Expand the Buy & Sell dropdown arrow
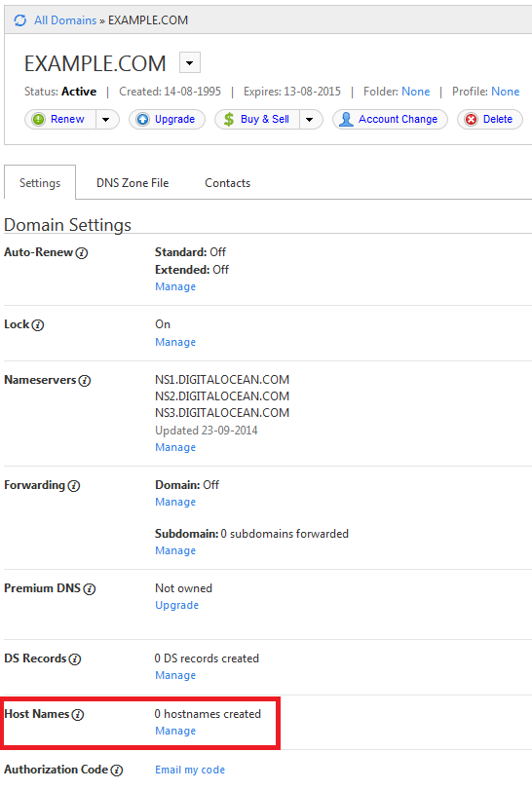The width and height of the screenshot is (532, 790). [x=310, y=120]
